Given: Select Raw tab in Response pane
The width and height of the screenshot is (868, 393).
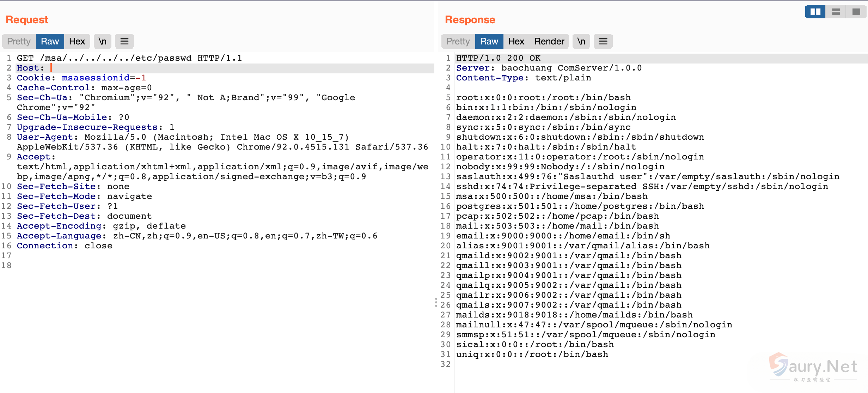Looking at the screenshot, I should [489, 41].
